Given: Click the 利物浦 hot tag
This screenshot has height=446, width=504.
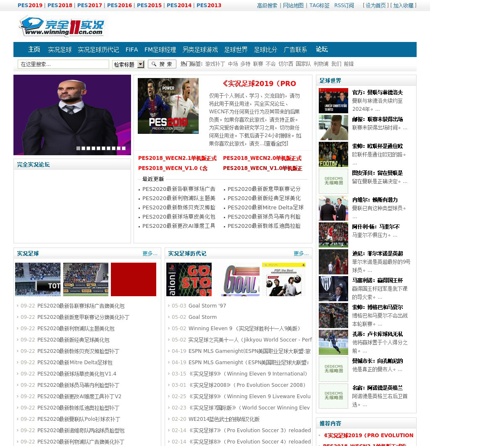Looking at the screenshot, I should tap(321, 64).
